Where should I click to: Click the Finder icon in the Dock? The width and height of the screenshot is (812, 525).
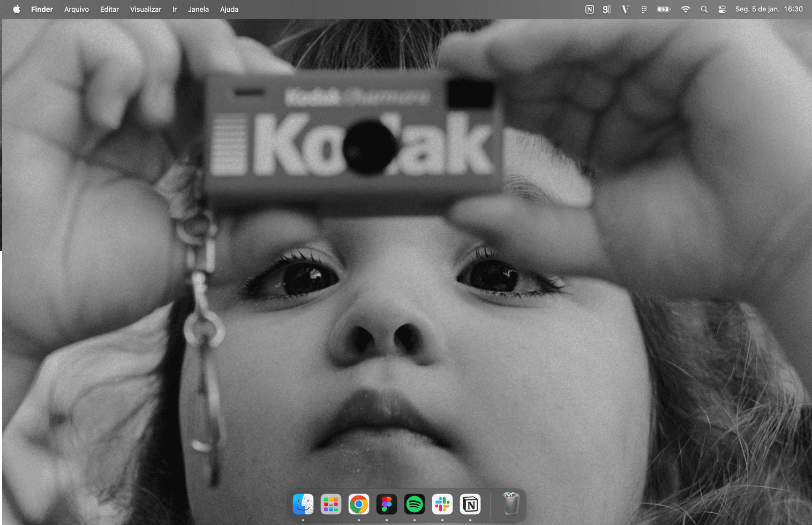pyautogui.click(x=303, y=504)
